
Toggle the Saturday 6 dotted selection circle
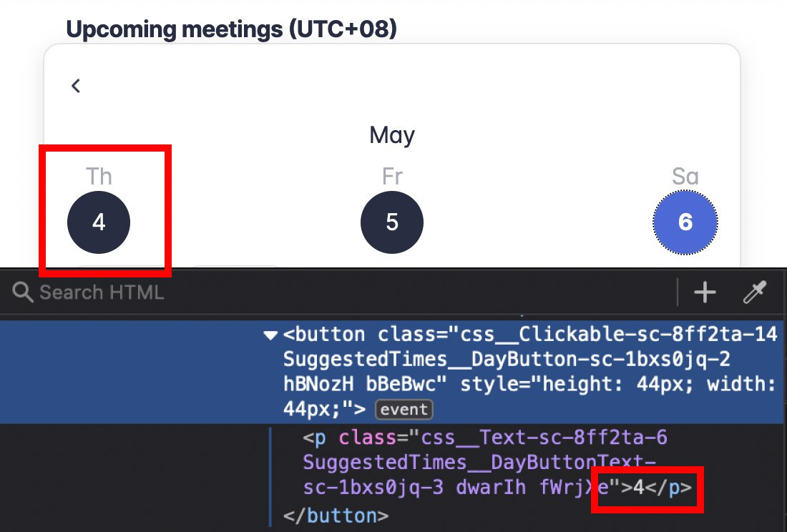click(685, 222)
